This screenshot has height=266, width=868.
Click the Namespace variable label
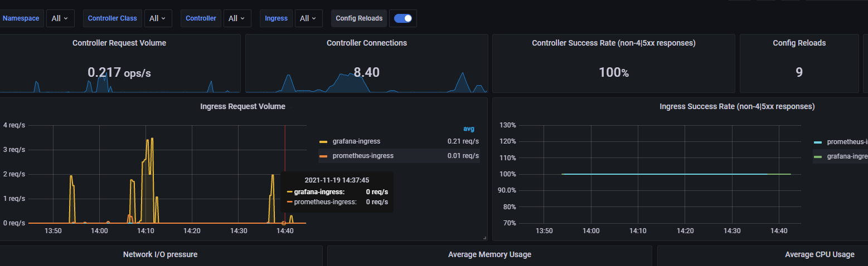[x=21, y=18]
